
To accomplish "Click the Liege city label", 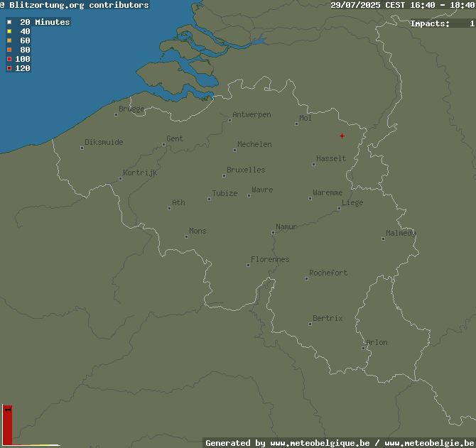I will [352, 202].
